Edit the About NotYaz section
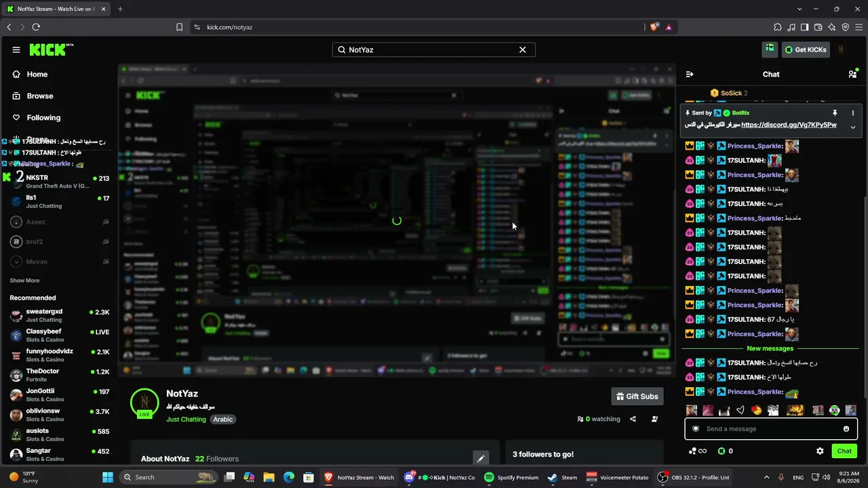Screen dimensions: 868x488 [481, 459]
